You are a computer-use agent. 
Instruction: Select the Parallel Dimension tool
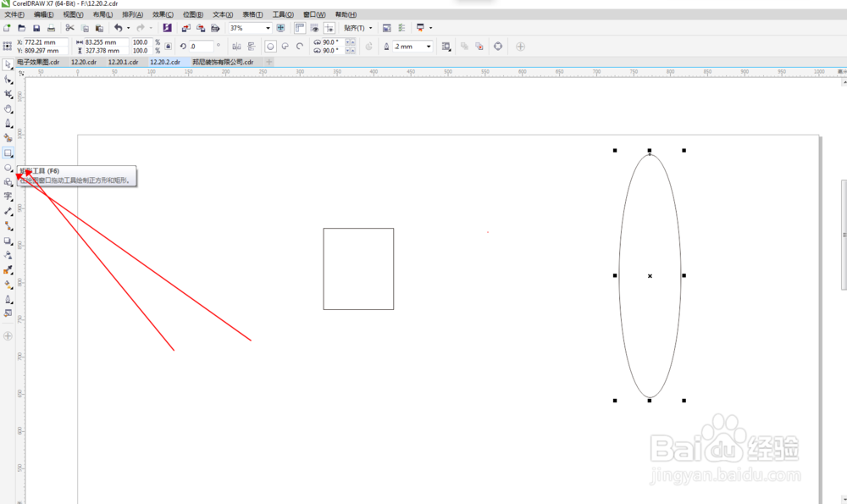[x=8, y=211]
